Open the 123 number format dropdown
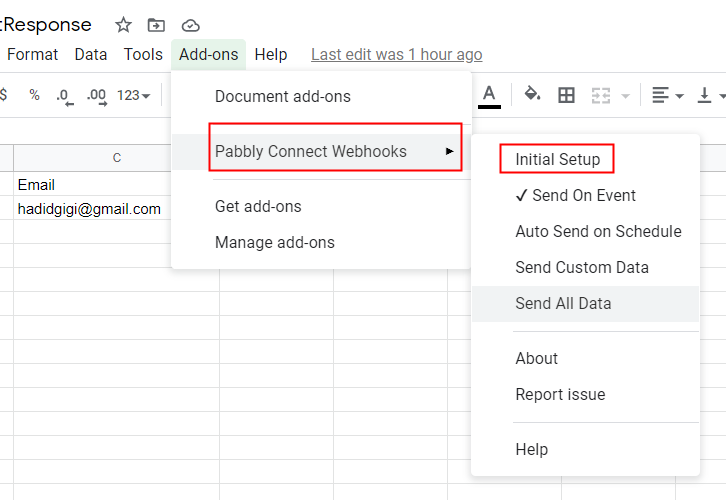The width and height of the screenshot is (726, 500). pyautogui.click(x=133, y=95)
